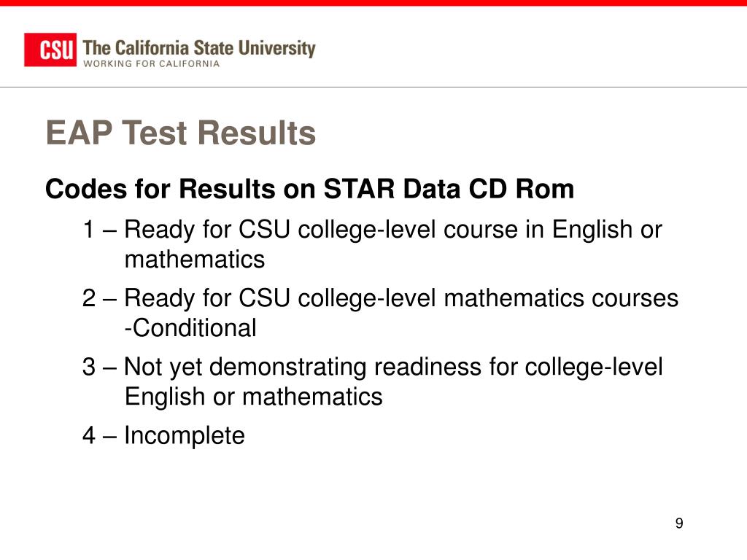Click the Working for California tagline
This screenshot has width=747, height=560.
pos(152,64)
